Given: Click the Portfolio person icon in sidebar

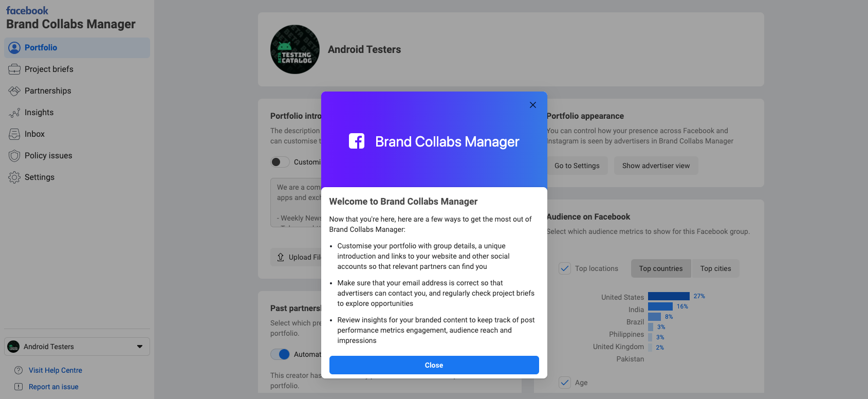Looking at the screenshot, I should click(x=14, y=48).
